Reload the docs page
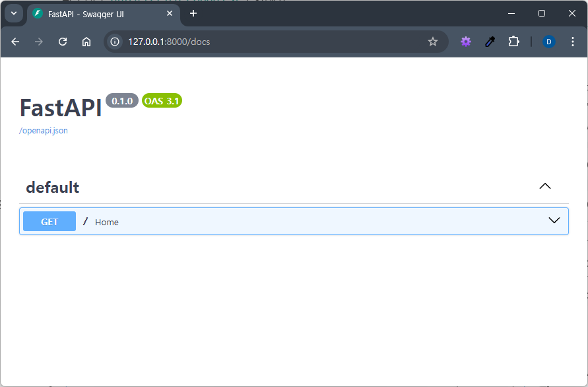588x387 pixels. pos(63,42)
